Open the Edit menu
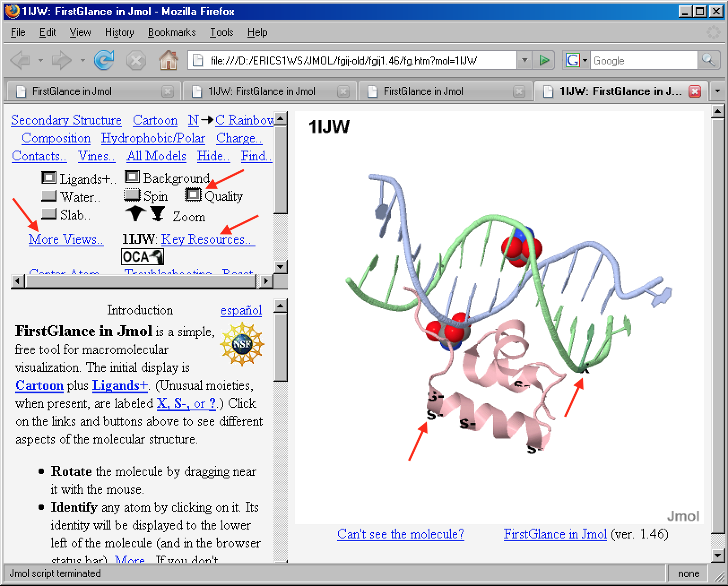 point(48,32)
